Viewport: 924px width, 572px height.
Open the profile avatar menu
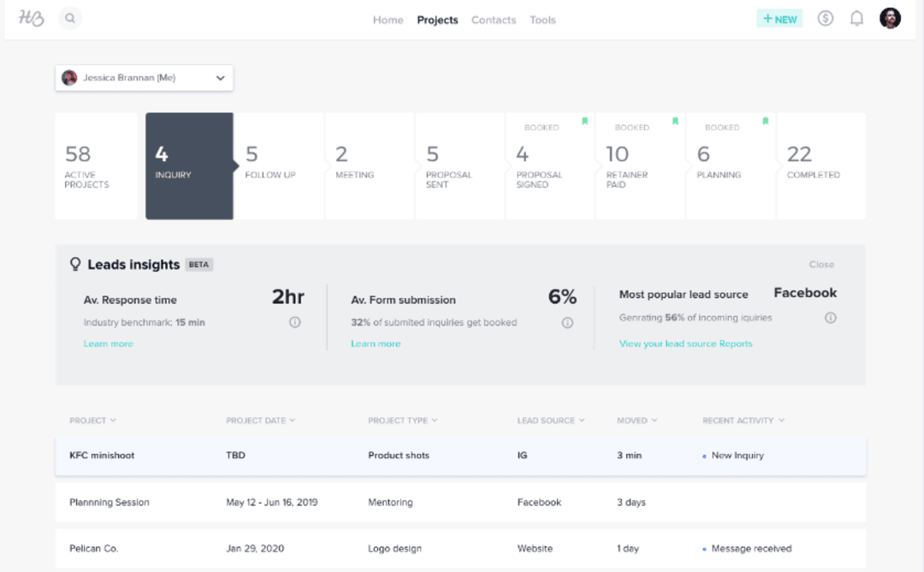click(x=890, y=17)
